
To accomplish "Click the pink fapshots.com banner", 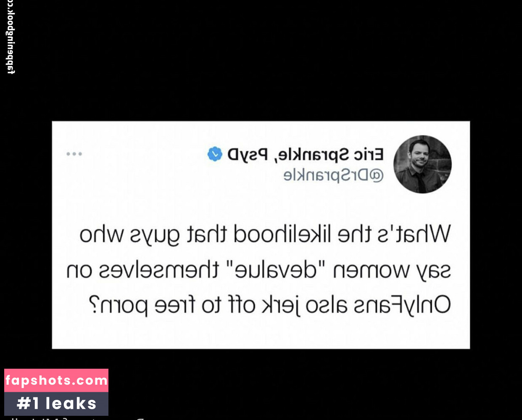I will 56,380.
